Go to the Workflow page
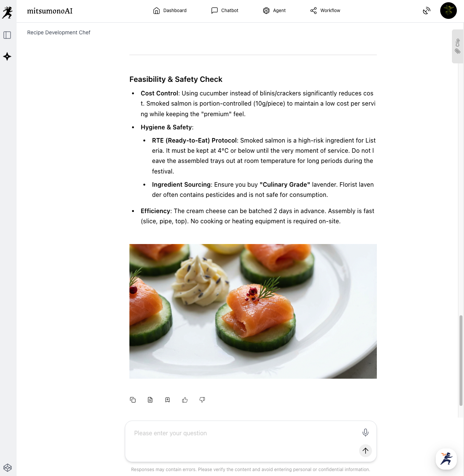 coord(325,11)
